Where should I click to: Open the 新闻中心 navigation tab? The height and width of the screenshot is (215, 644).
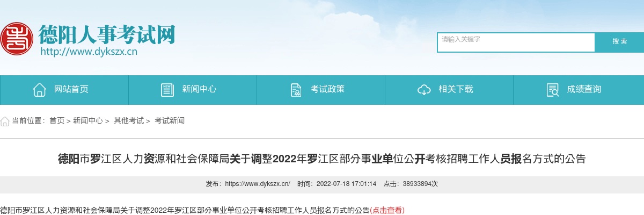[x=193, y=90]
